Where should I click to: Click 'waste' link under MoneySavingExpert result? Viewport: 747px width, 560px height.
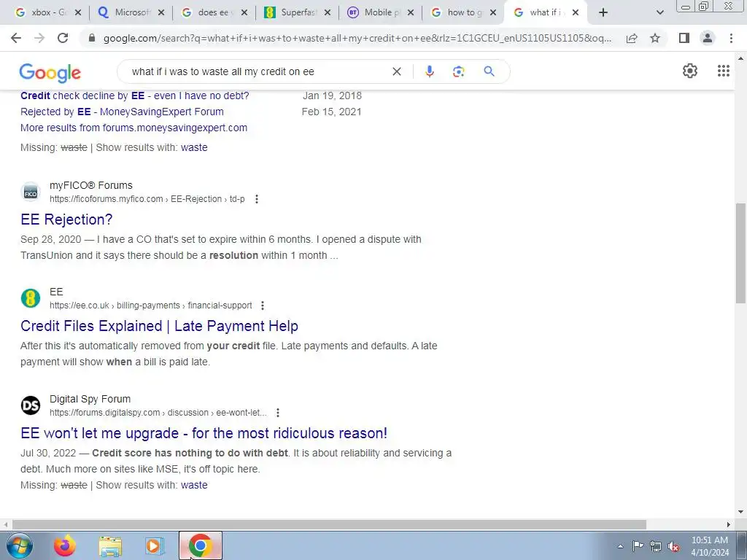[x=194, y=147]
